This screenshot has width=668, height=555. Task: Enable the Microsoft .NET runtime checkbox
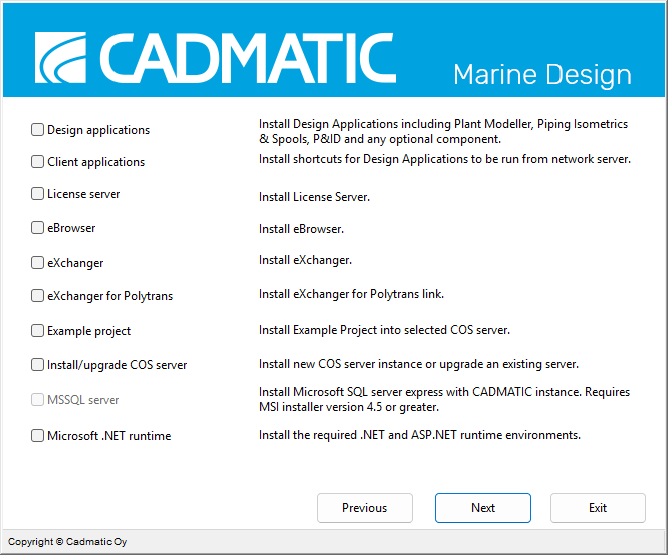(x=38, y=436)
